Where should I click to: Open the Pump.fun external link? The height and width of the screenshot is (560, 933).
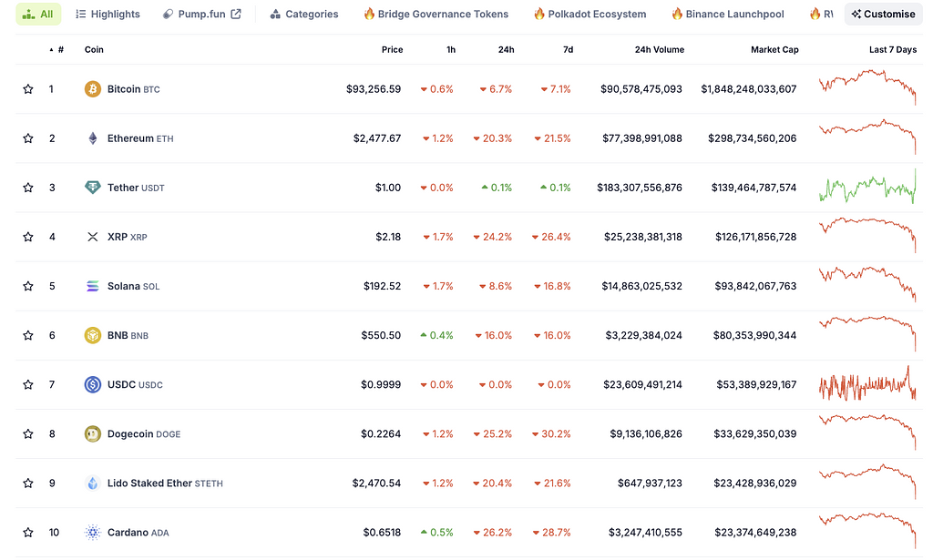point(202,15)
